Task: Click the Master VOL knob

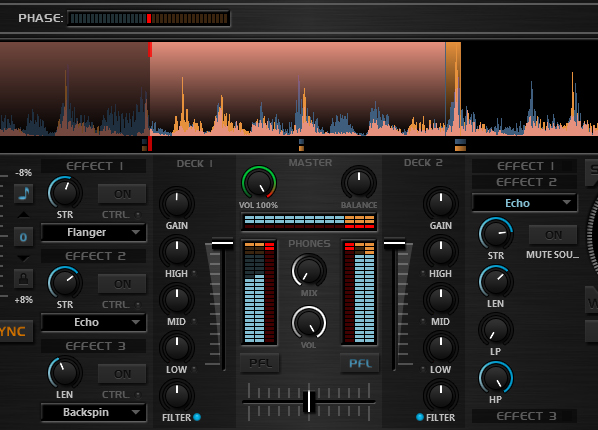Action: coord(259,183)
